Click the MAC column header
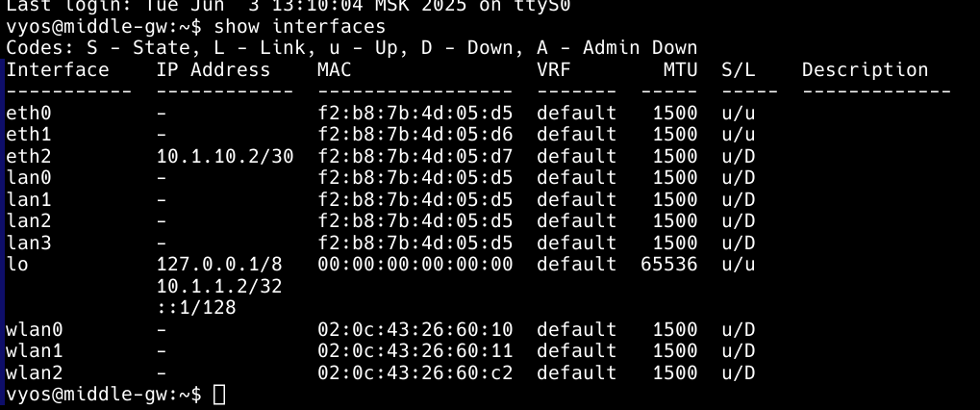 click(x=335, y=69)
